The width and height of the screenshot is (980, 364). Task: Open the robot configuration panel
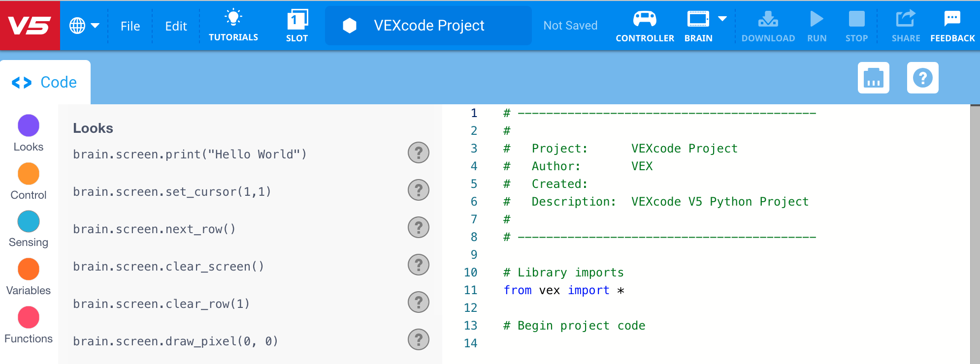[x=874, y=78]
